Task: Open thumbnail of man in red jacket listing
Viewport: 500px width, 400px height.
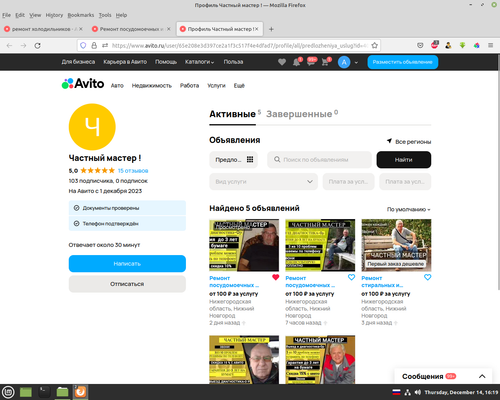Action: click(320, 359)
